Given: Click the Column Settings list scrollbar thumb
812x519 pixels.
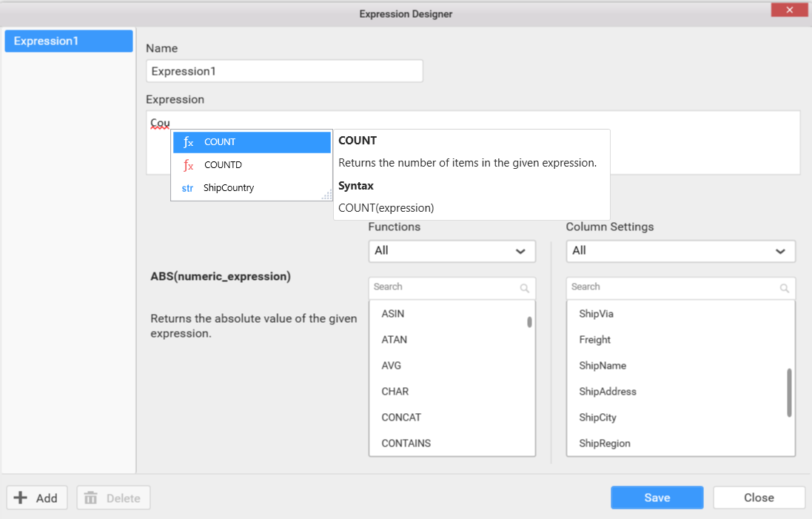Looking at the screenshot, I should 789,392.
